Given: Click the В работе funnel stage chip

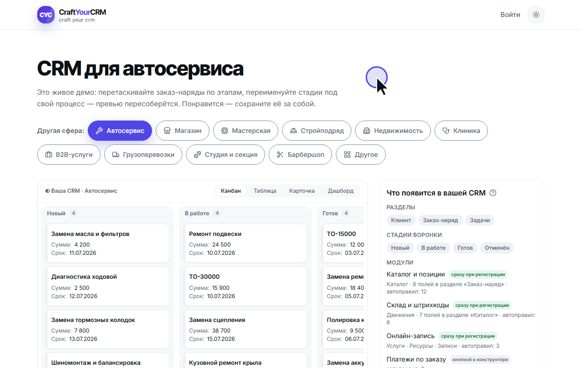Looking at the screenshot, I should tap(434, 248).
